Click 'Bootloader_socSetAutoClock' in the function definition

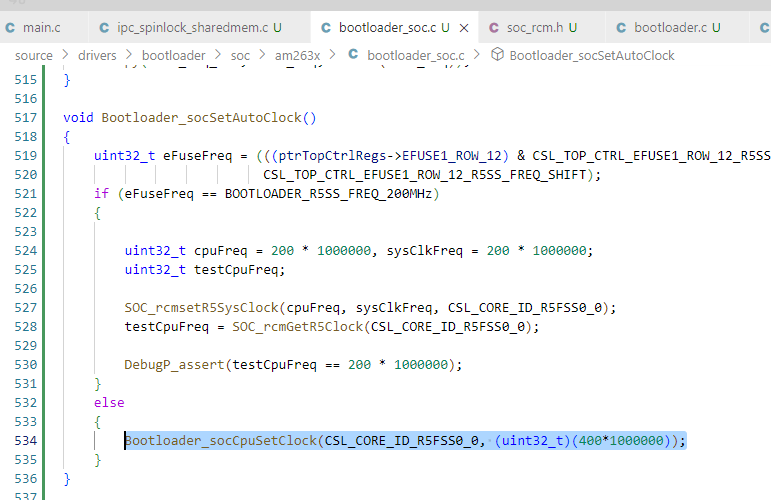[202, 118]
